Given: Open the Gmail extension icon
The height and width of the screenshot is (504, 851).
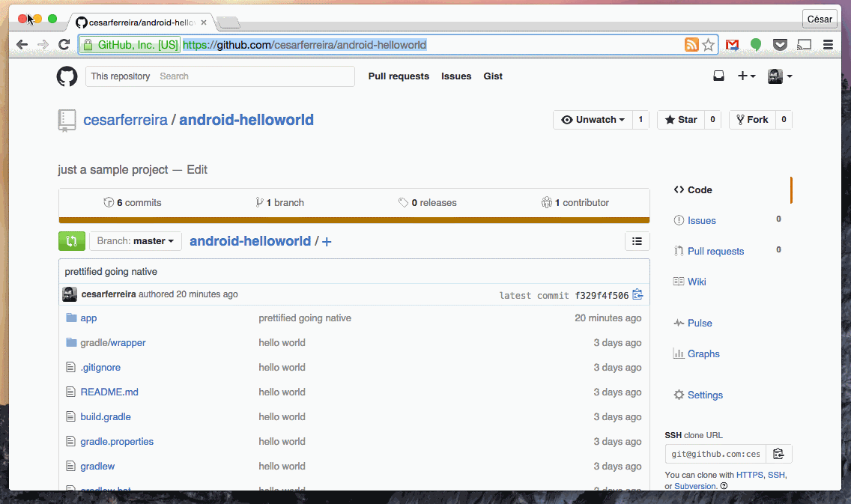Looking at the screenshot, I should point(732,45).
